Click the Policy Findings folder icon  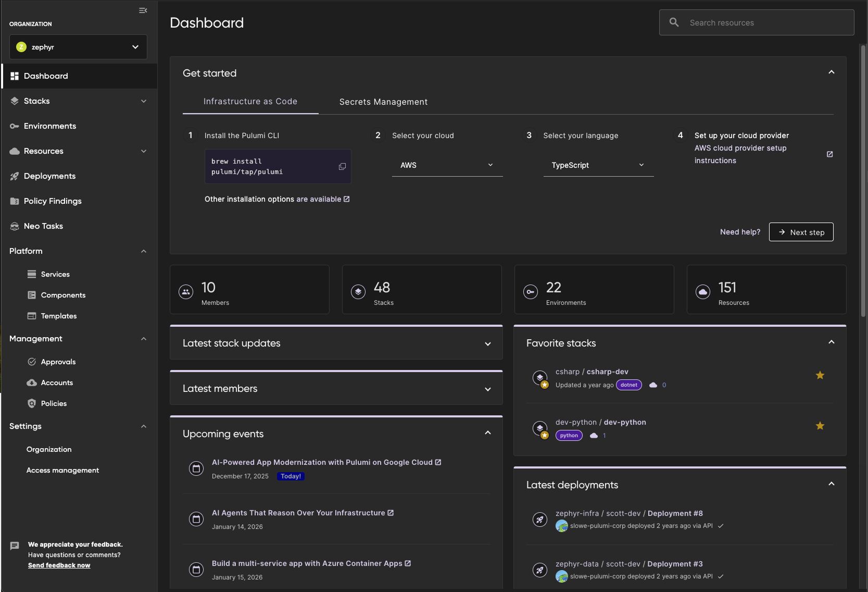[x=15, y=201]
